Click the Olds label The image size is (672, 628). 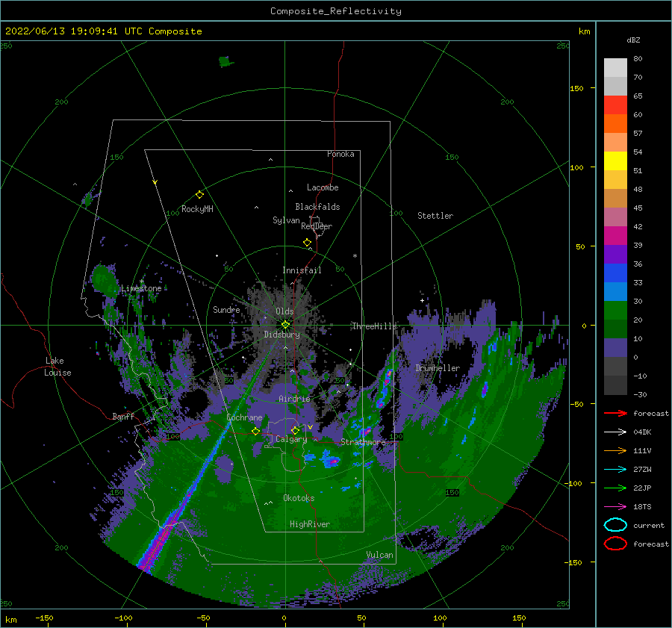284,311
